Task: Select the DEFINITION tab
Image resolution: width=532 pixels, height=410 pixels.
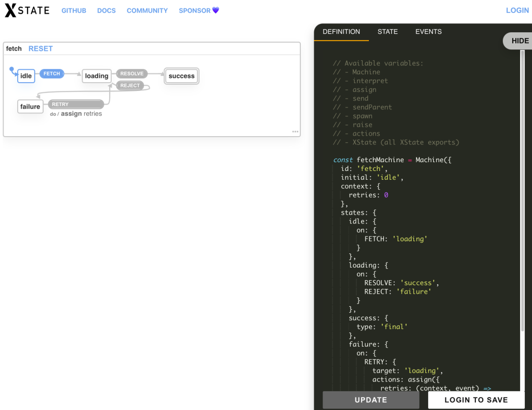Action: [341, 32]
